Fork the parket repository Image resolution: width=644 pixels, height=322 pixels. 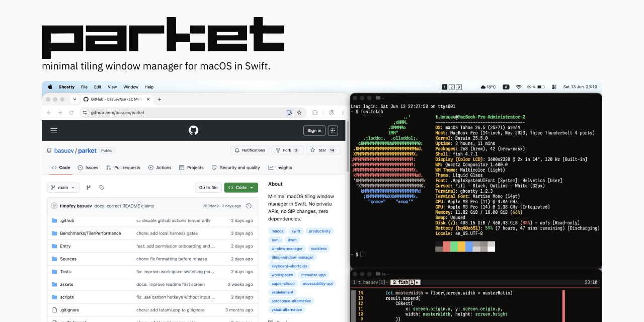click(x=288, y=150)
